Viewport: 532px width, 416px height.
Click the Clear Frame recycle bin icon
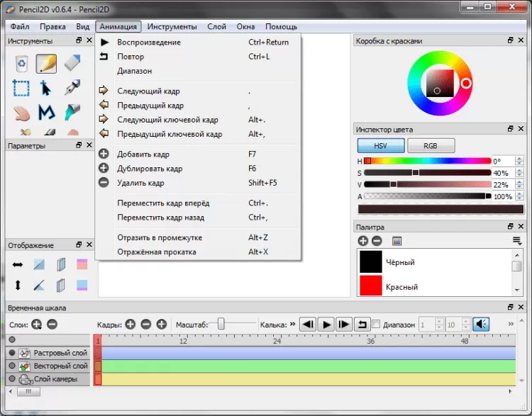click(x=21, y=64)
